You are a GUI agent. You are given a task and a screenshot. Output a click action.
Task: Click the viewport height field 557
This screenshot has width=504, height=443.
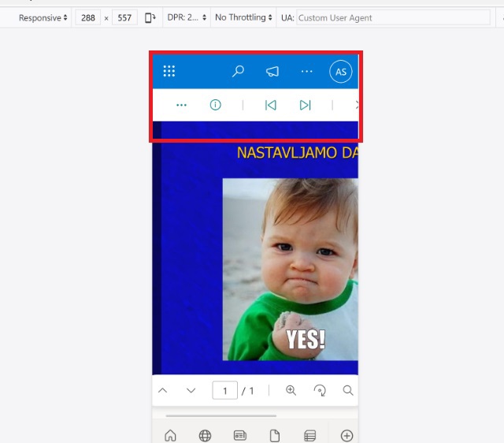[124, 17]
